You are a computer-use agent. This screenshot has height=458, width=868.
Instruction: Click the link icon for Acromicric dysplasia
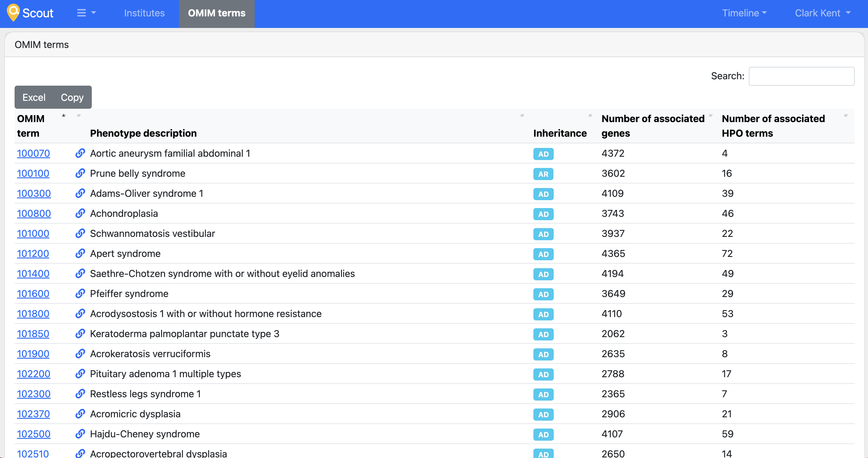pyautogui.click(x=80, y=414)
